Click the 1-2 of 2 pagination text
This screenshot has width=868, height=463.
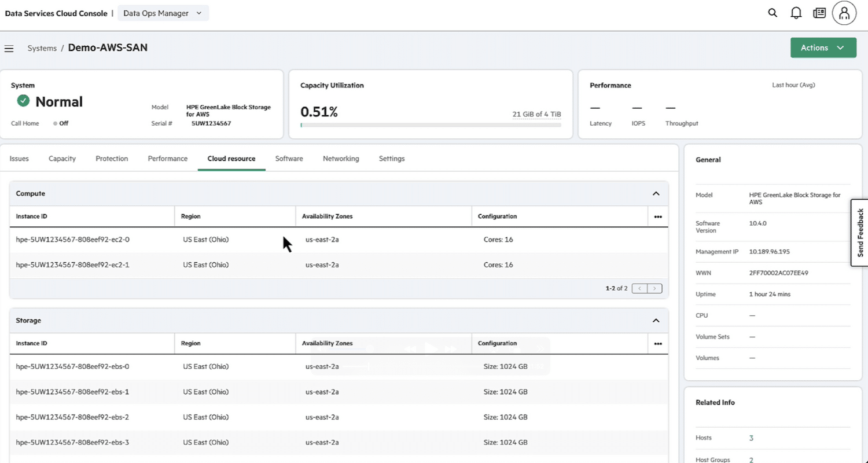click(616, 288)
